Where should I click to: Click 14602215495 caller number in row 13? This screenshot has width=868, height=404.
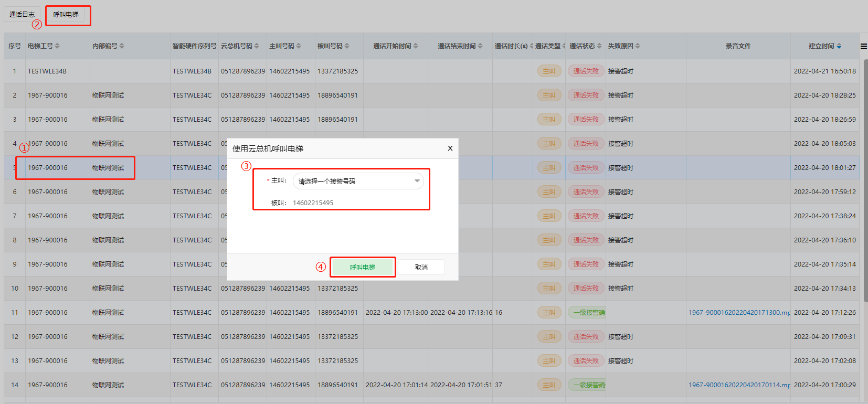coord(289,361)
